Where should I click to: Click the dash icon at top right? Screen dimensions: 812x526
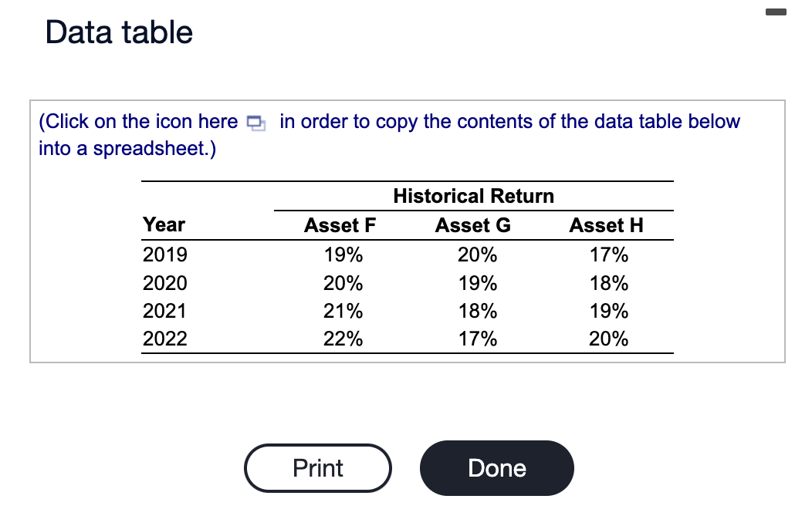(x=775, y=12)
